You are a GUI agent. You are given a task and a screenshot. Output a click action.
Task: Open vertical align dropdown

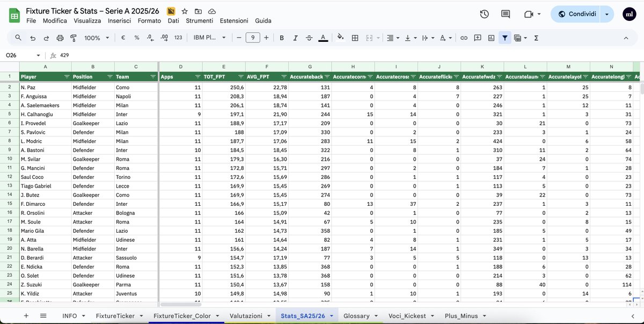(410, 38)
